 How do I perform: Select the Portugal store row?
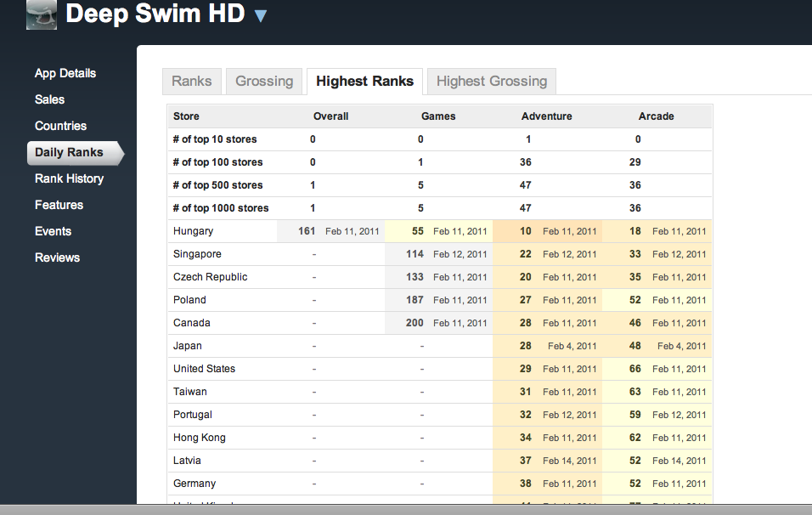point(439,415)
